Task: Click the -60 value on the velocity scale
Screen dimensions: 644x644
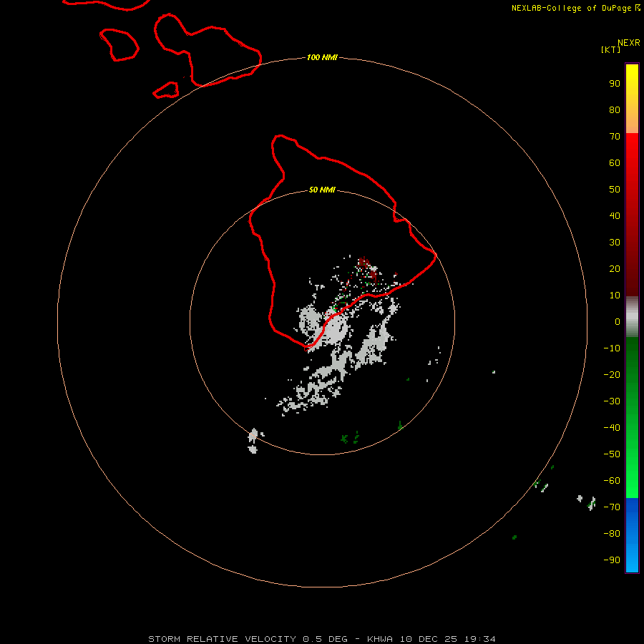Action: click(x=612, y=481)
